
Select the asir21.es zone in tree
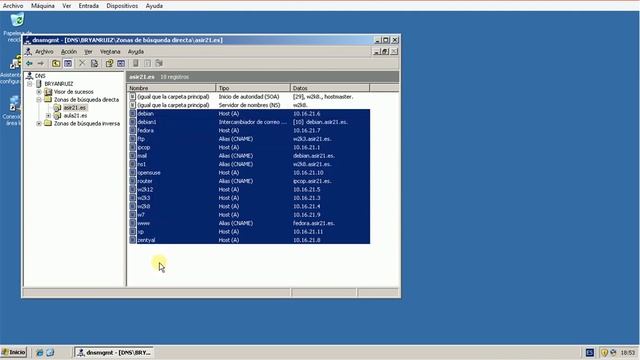(75, 108)
